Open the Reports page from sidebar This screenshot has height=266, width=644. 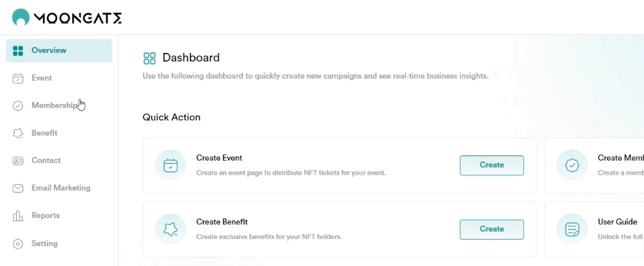[45, 216]
